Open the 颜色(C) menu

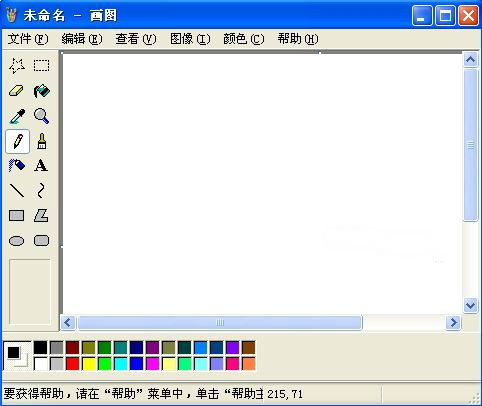coord(244,39)
